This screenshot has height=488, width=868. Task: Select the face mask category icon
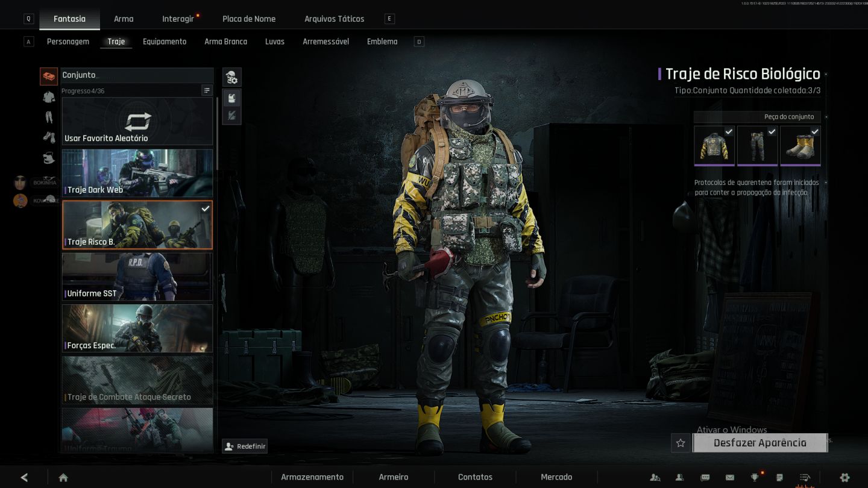coord(49,158)
